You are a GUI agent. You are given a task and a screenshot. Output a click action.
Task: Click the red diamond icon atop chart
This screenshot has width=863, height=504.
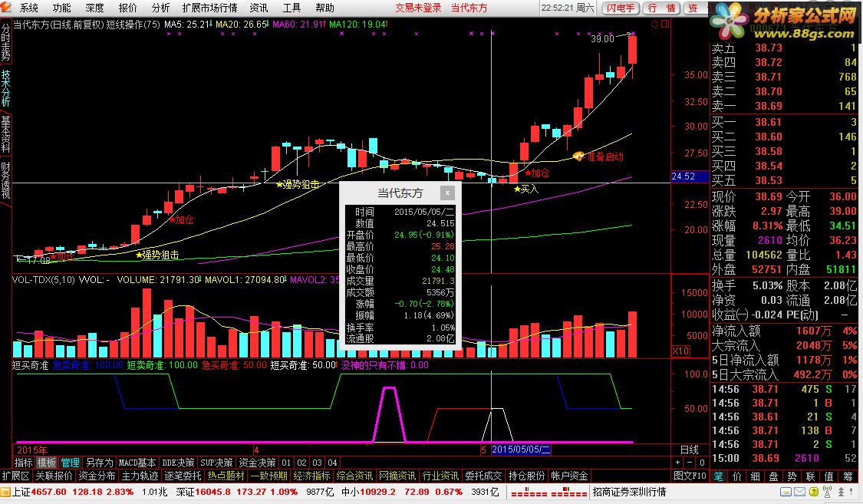point(654,25)
